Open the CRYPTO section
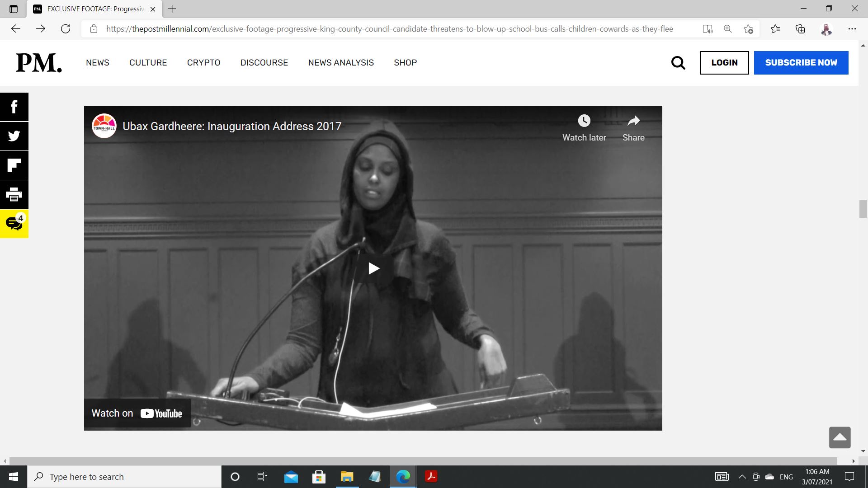This screenshot has height=488, width=868. 203,63
